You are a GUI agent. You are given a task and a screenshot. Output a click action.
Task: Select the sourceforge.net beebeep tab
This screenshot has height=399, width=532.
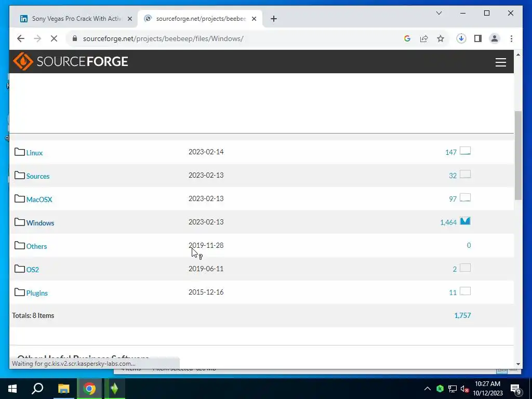tap(200, 19)
